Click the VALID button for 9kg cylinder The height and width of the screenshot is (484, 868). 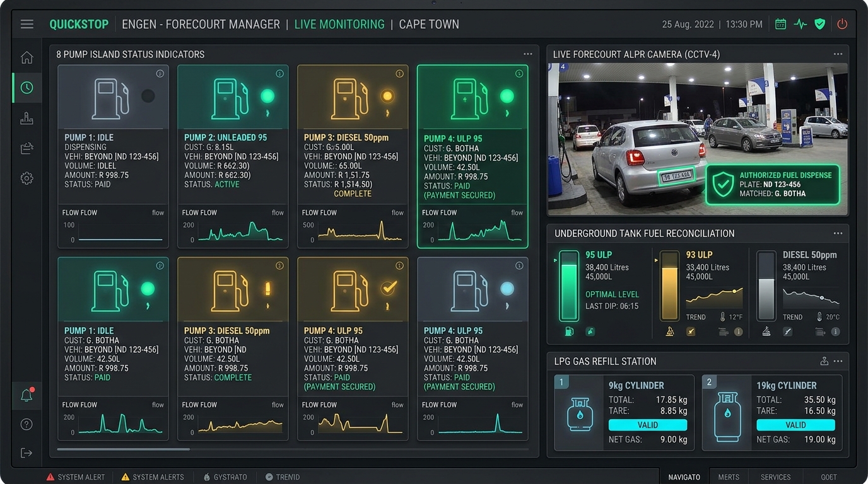click(x=648, y=425)
